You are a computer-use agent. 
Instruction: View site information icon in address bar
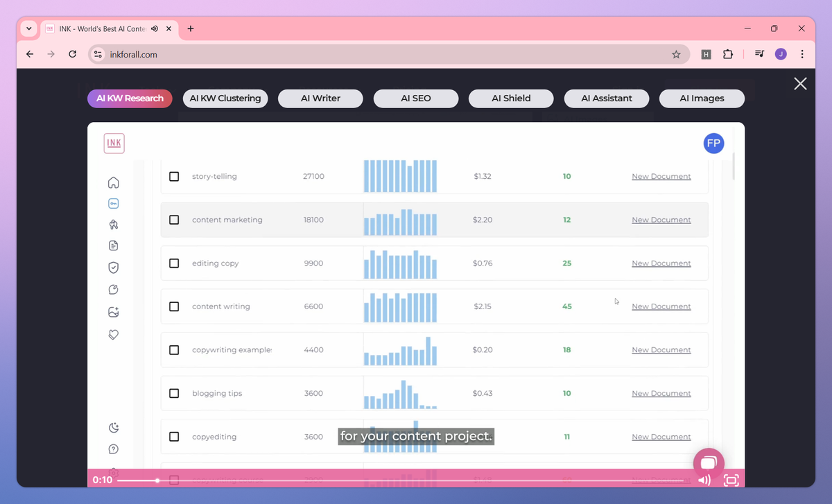point(98,54)
